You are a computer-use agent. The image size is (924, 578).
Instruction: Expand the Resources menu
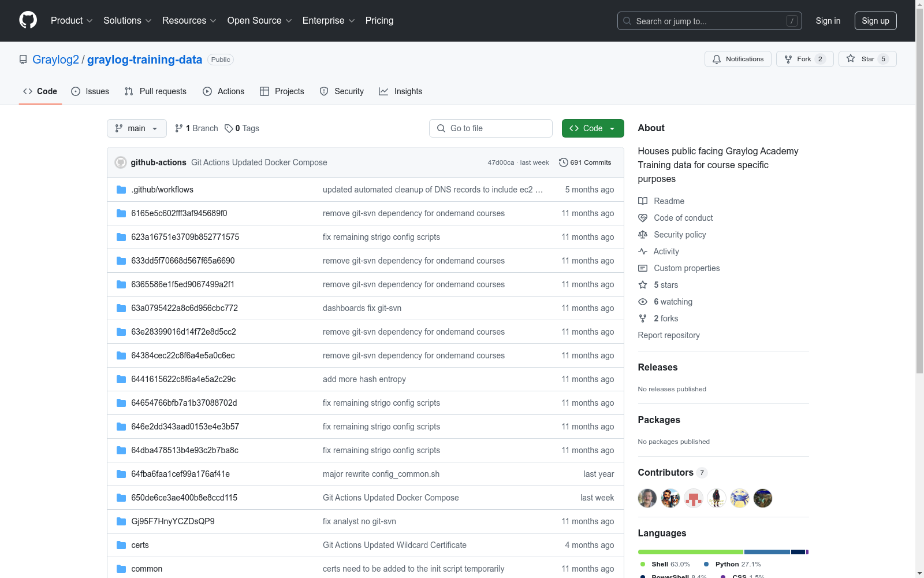tap(189, 21)
